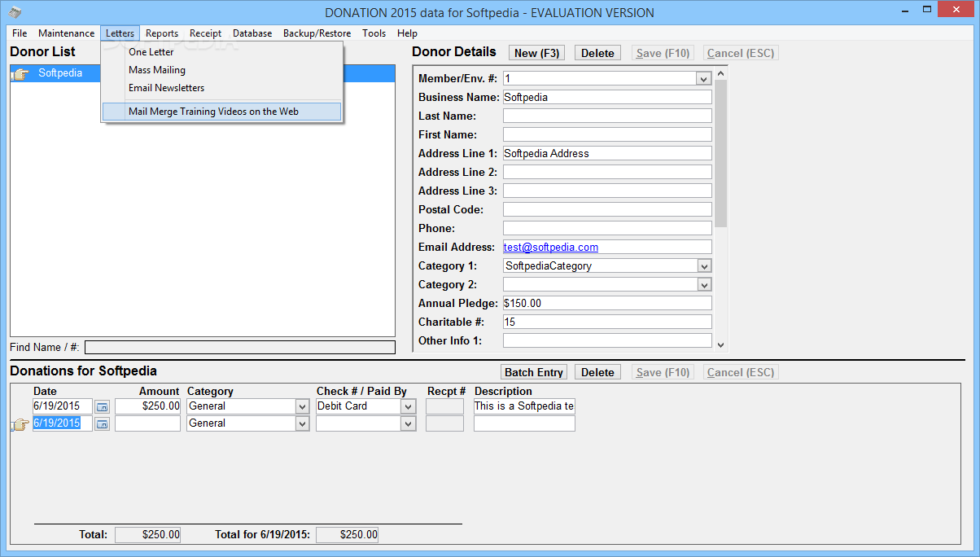Open the Reports menu

(162, 33)
